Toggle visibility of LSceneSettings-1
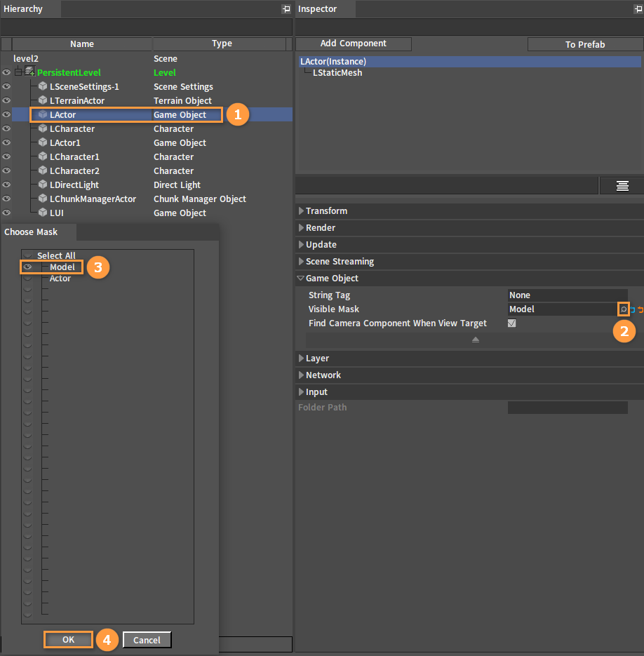 (6, 86)
